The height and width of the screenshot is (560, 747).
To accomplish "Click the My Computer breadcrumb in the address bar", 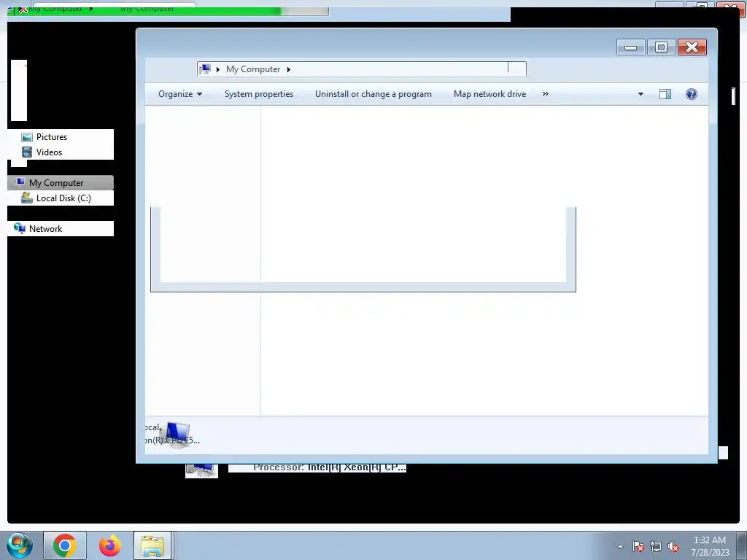I will click(x=253, y=69).
